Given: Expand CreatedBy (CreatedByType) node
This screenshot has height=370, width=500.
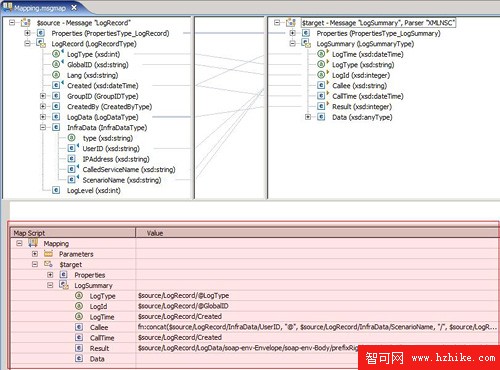Looking at the screenshot, I should [x=43, y=106].
